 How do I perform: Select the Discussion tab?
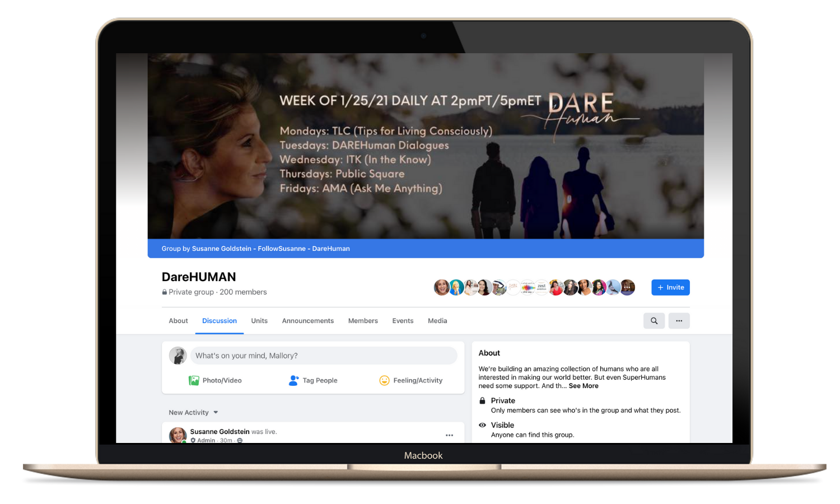[x=220, y=321]
